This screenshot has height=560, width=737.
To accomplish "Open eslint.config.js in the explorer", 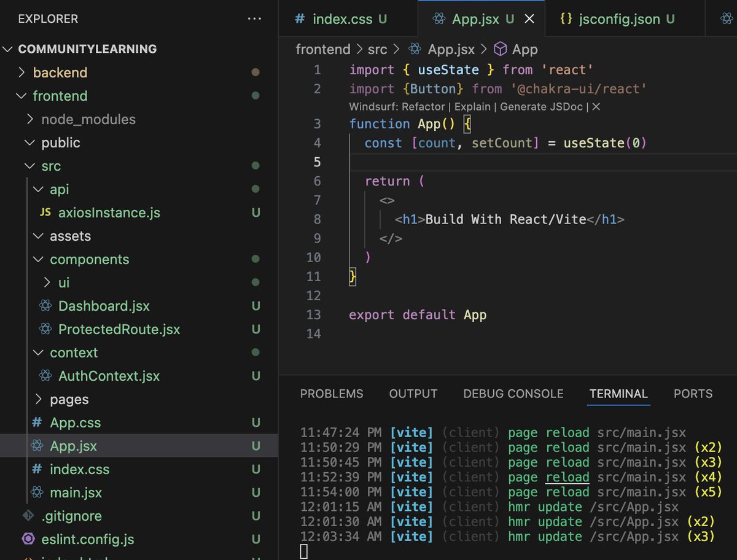I will click(88, 539).
